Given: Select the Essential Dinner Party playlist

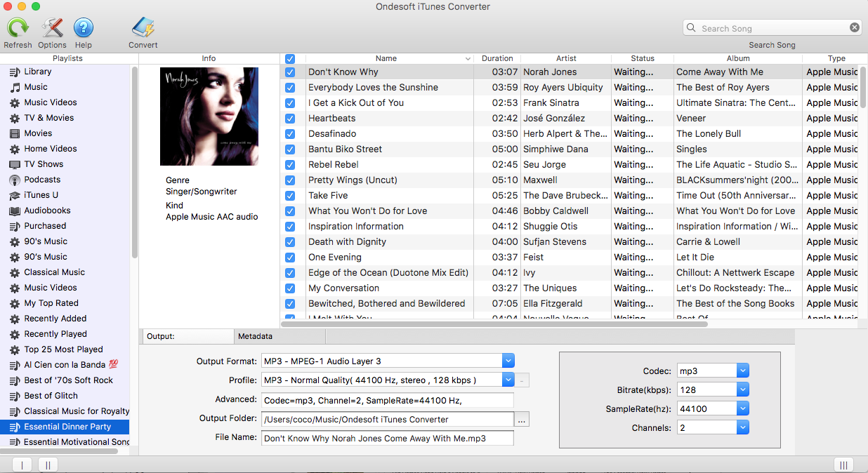Looking at the screenshot, I should [65, 427].
